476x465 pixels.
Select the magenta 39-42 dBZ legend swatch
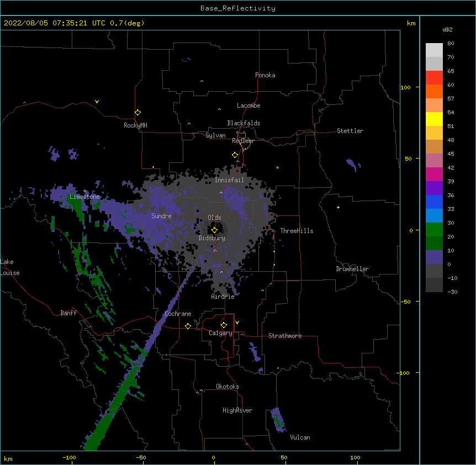tap(434, 174)
